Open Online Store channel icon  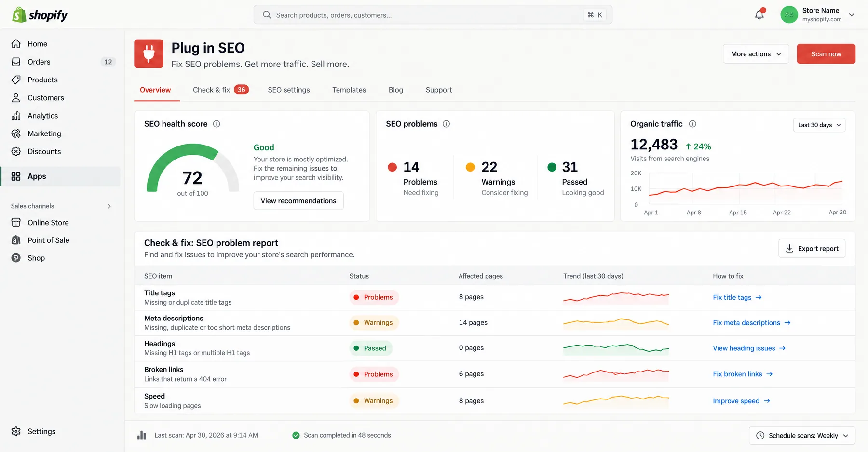tap(16, 223)
